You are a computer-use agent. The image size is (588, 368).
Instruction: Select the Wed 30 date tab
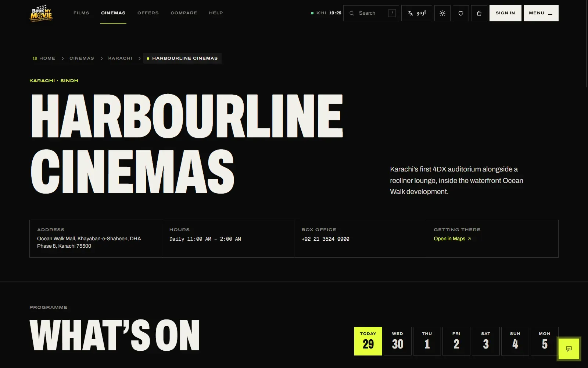pos(398,341)
